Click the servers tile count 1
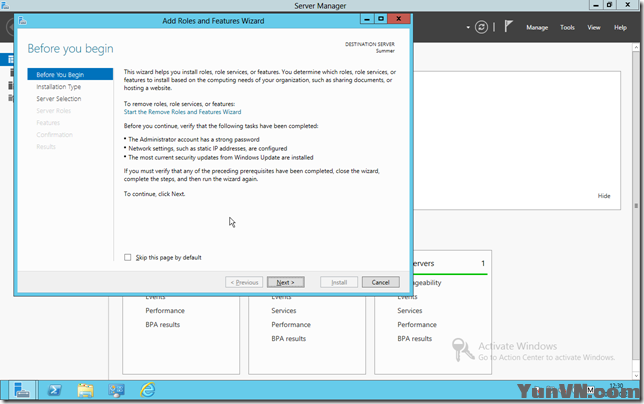 (x=483, y=263)
